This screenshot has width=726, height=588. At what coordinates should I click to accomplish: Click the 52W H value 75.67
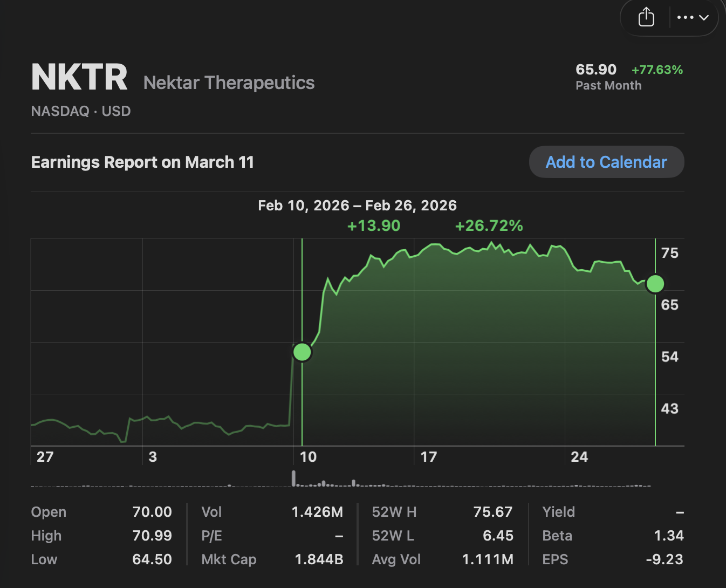click(493, 512)
